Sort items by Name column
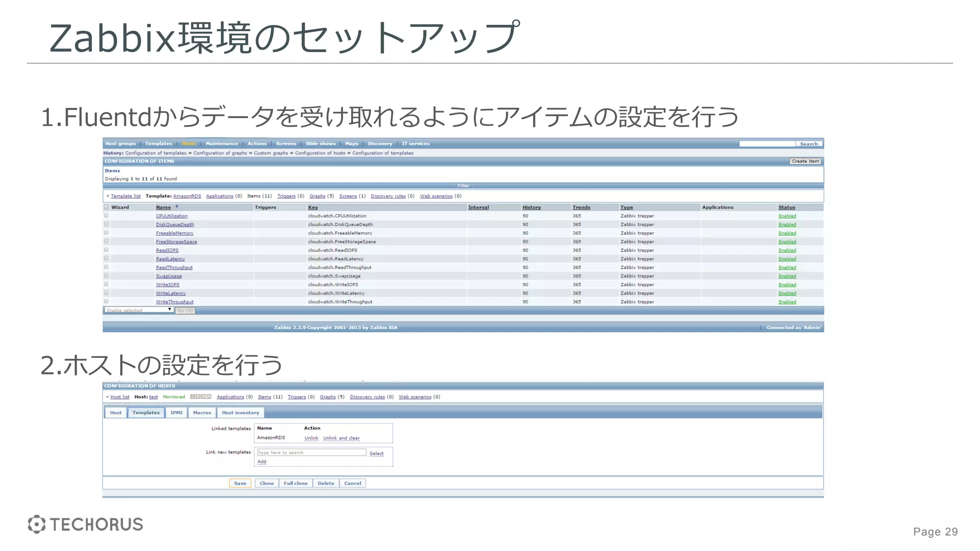The image size is (980, 551). coord(163,208)
